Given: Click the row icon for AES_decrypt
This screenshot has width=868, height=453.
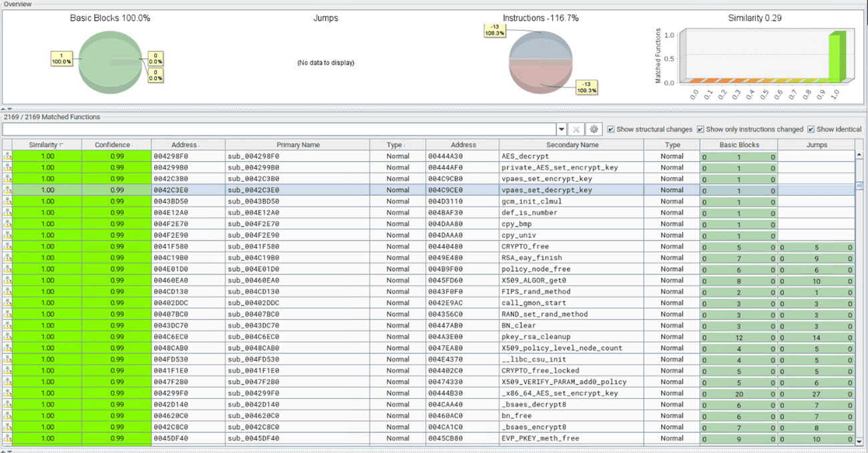Looking at the screenshot, I should tap(7, 156).
